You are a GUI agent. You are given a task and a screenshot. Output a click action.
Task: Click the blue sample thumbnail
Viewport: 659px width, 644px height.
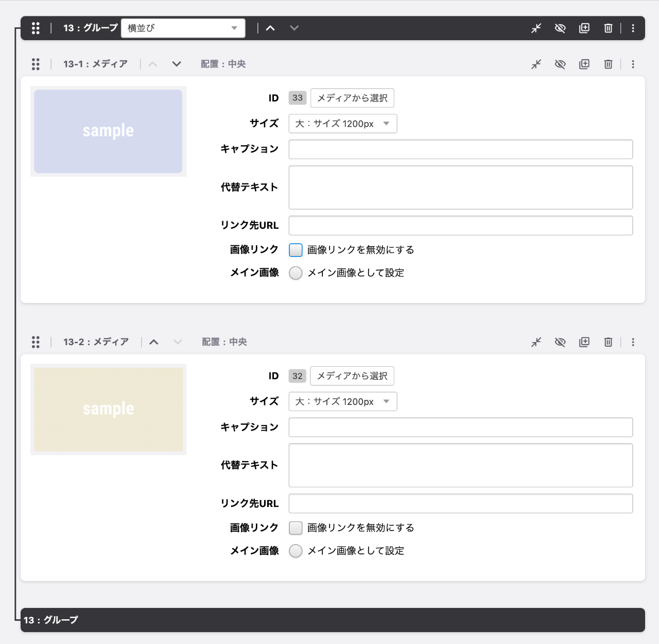[x=108, y=131]
